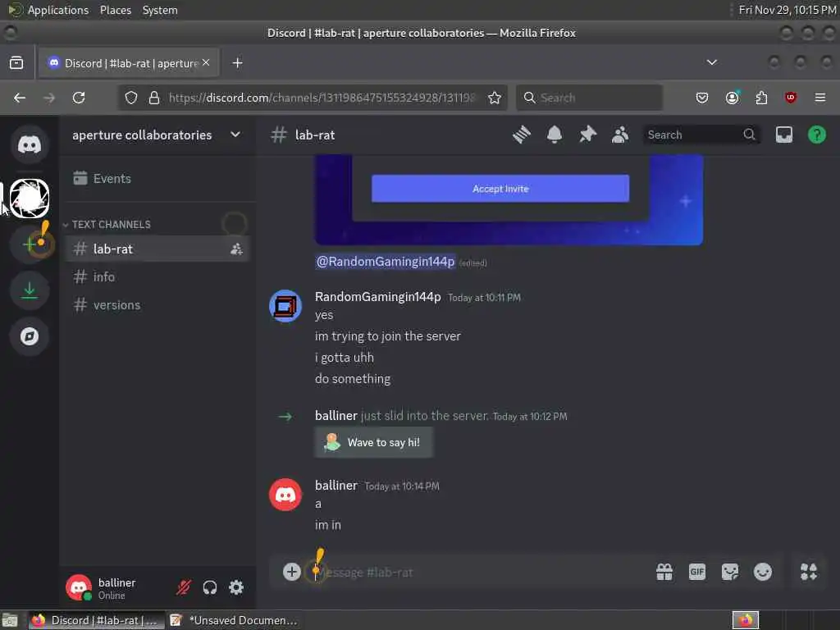Click the Accept Invite button
This screenshot has width=840, height=630.
point(500,189)
